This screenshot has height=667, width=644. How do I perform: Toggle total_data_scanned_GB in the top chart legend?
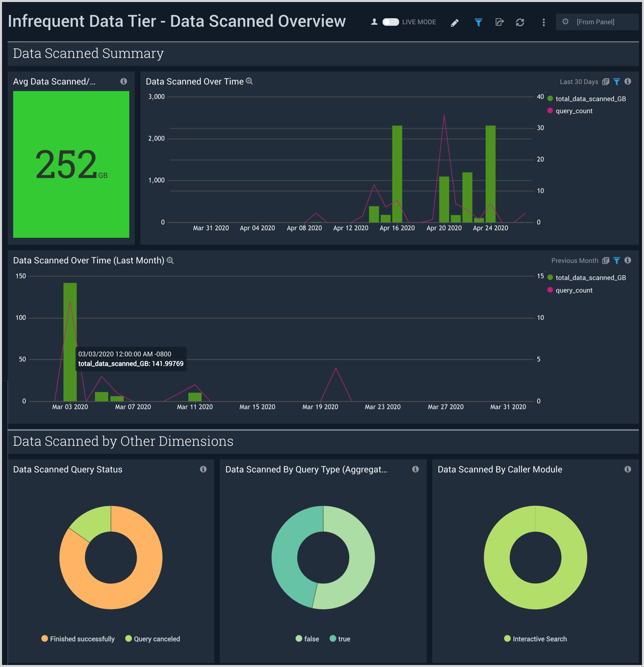590,99
